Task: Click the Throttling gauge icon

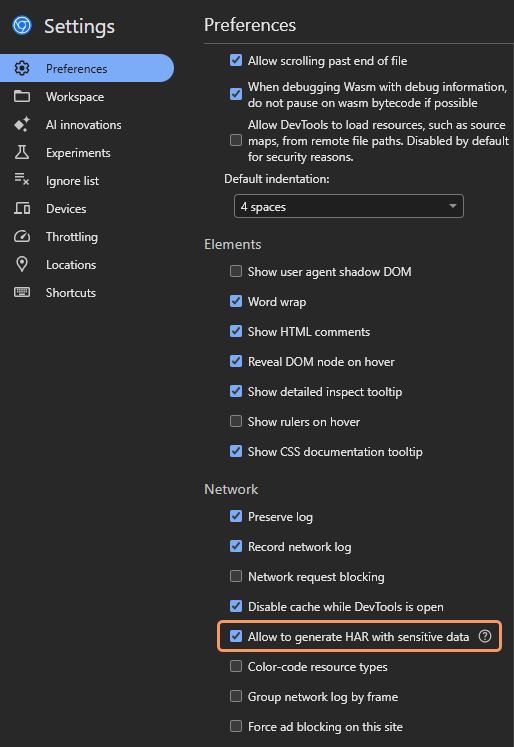Action: coord(22,236)
